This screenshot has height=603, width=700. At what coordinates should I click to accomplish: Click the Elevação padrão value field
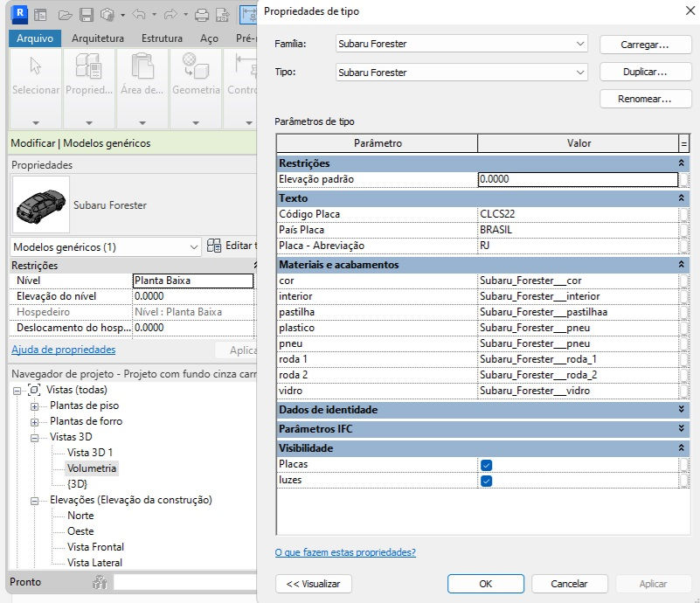[578, 179]
